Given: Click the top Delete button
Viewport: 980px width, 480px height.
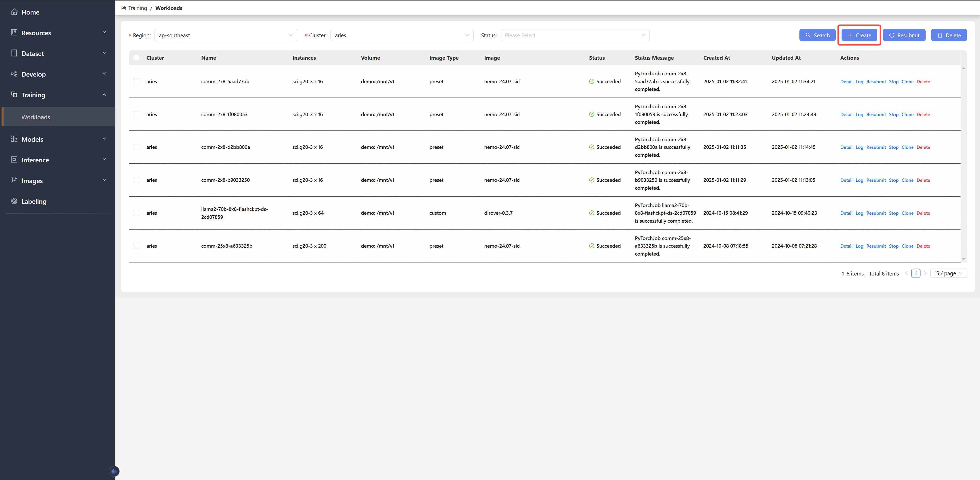Looking at the screenshot, I should [949, 35].
